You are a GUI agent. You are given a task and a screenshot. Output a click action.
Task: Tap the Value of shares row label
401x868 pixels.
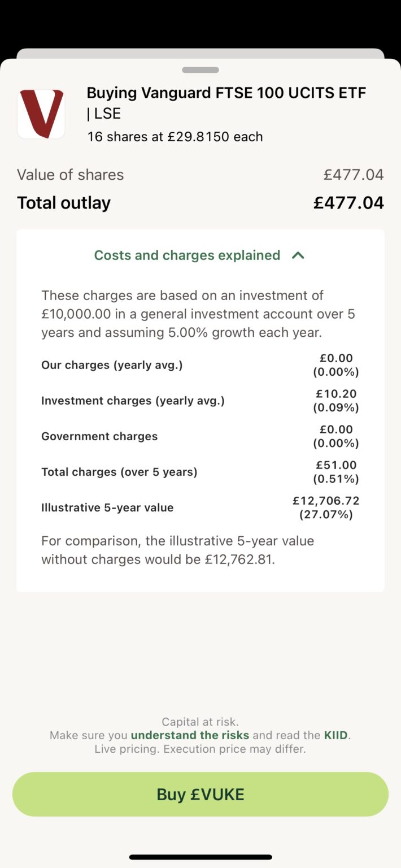point(70,175)
